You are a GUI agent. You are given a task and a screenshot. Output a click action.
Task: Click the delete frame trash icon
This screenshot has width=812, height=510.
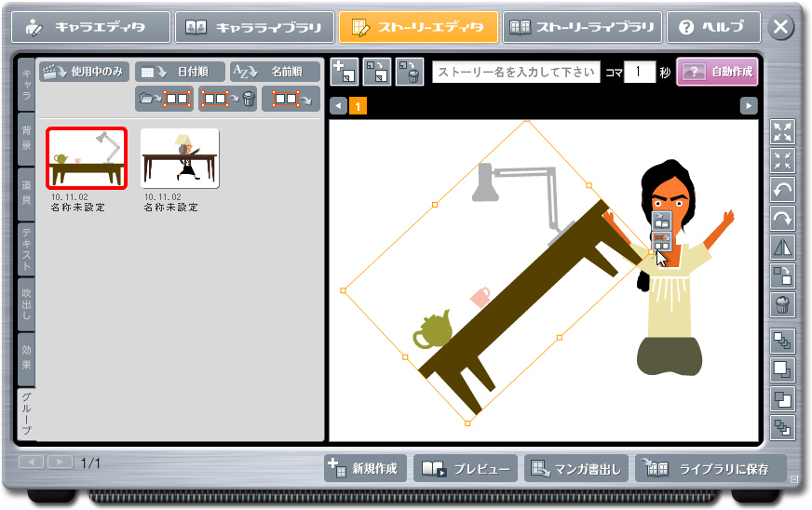tap(410, 72)
